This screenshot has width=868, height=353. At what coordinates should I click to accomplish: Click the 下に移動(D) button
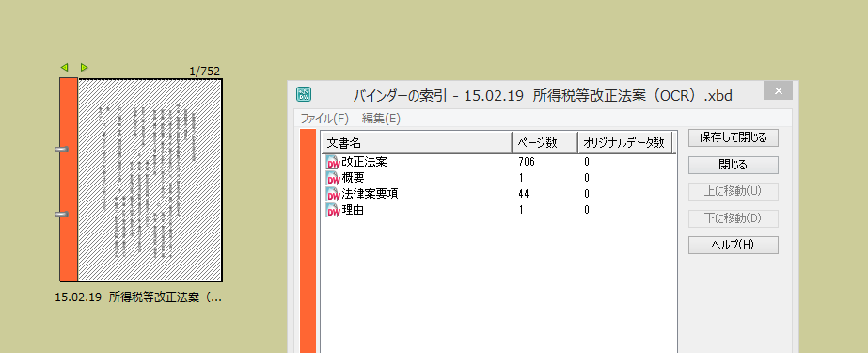[733, 218]
